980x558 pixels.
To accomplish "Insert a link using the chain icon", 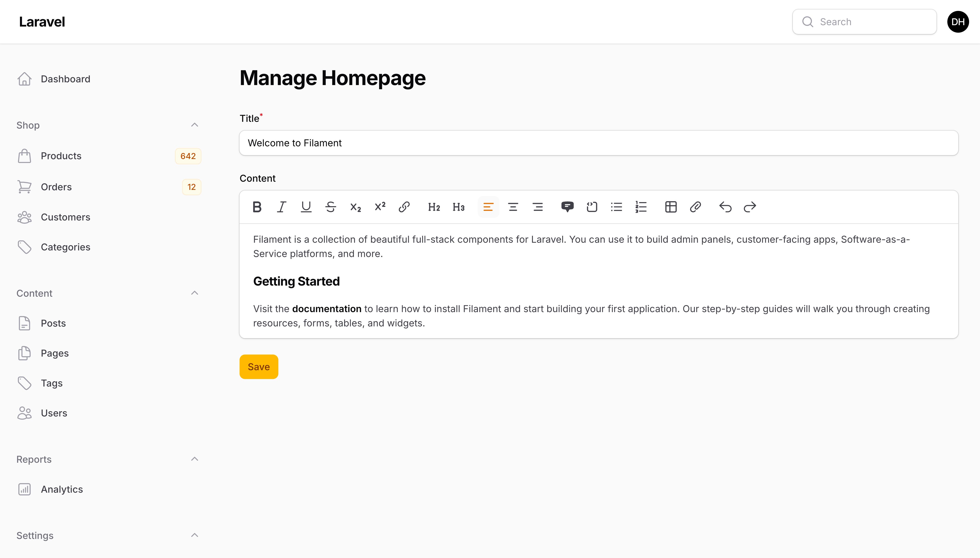I will [404, 207].
